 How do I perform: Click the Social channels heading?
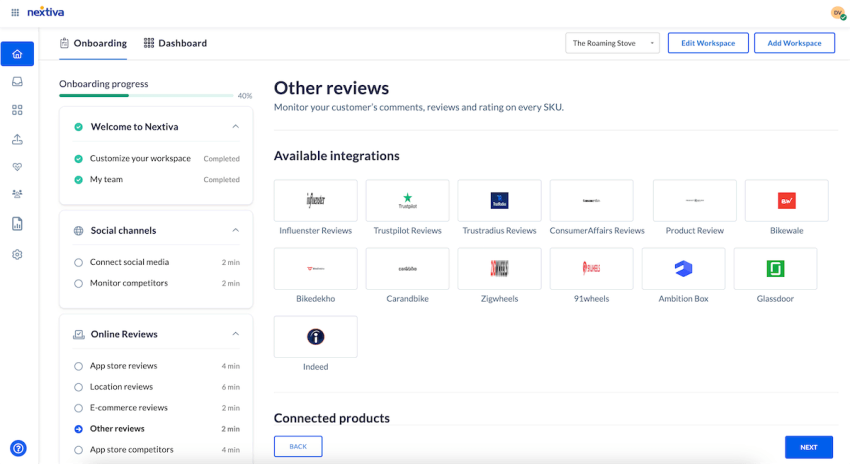click(x=123, y=231)
